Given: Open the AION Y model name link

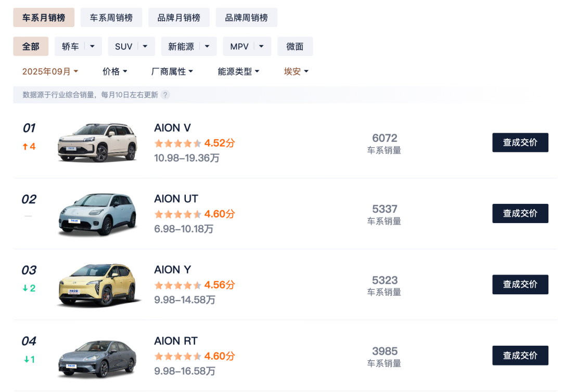Looking at the screenshot, I should tap(173, 269).
